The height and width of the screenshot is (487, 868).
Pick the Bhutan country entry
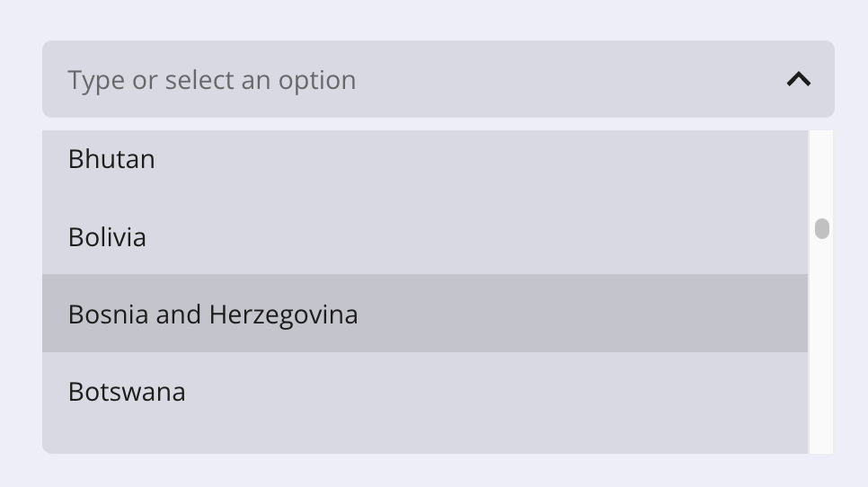425,159
